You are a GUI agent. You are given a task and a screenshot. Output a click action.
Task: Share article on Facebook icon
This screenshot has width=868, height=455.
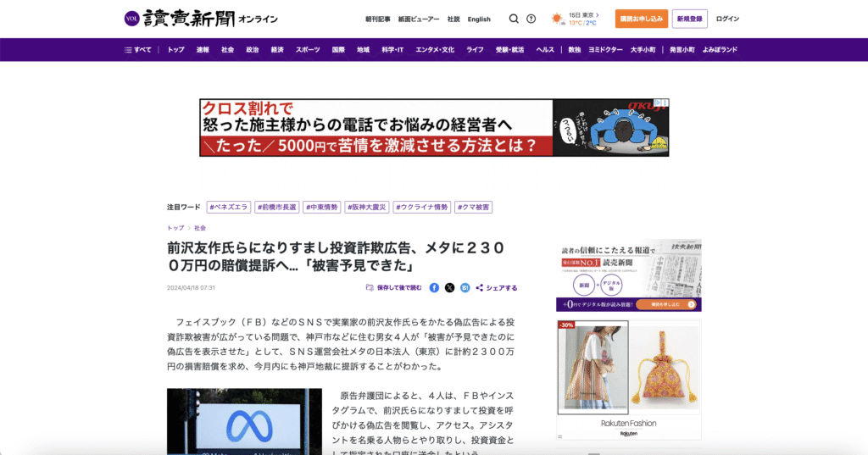pyautogui.click(x=434, y=288)
